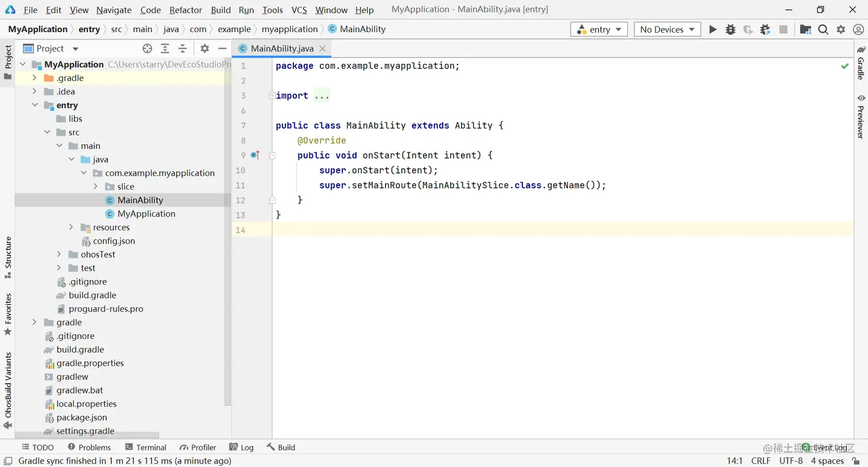Expand the resources folder
Screen dimensions: 868x467
[x=71, y=227]
